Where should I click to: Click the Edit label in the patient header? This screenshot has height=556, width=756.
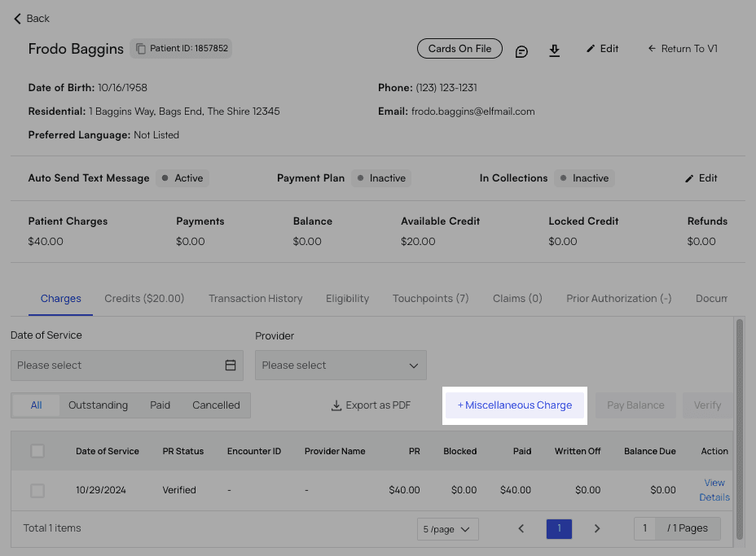coord(609,49)
